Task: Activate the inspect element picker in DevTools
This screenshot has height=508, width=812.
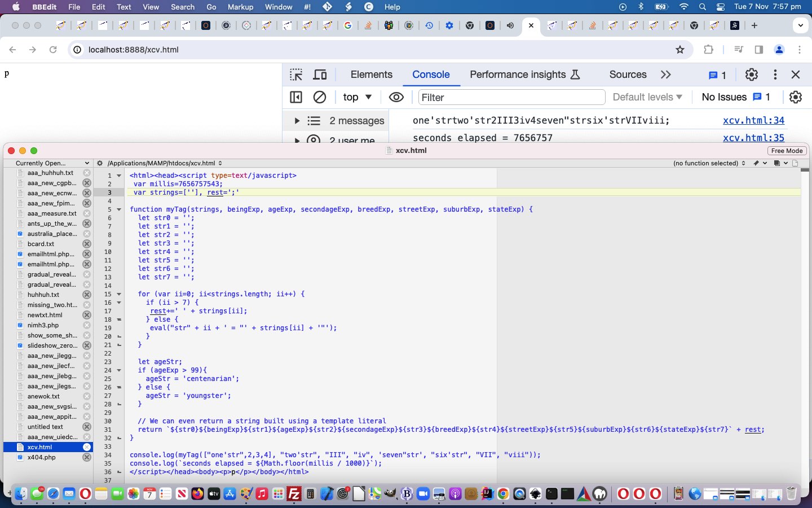Action: point(296,75)
